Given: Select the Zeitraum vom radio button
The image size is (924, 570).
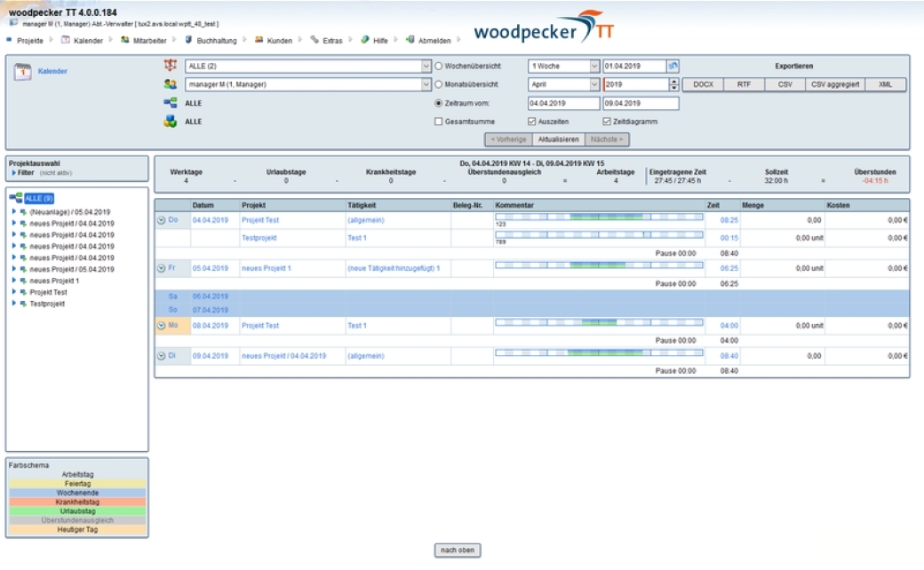Looking at the screenshot, I should 438,103.
